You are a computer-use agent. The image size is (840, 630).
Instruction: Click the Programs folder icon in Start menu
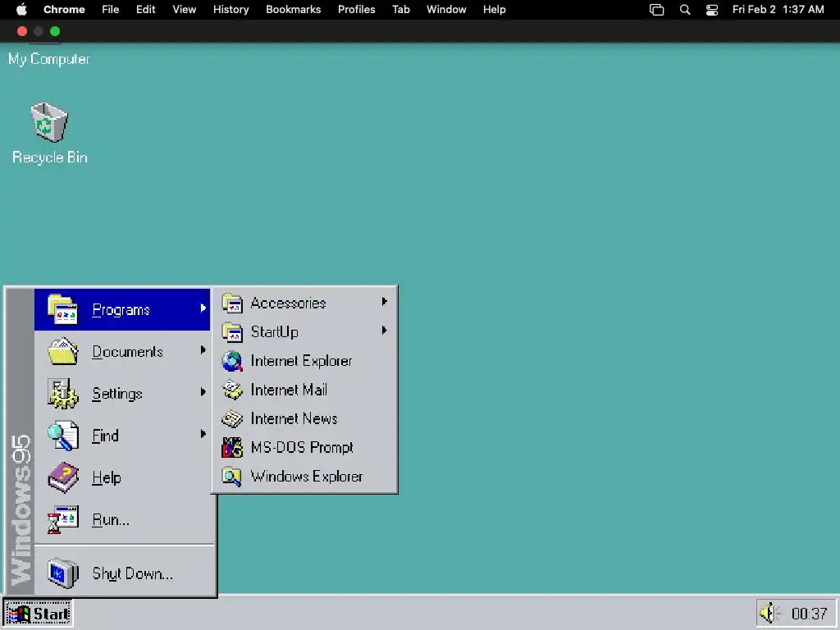pos(62,309)
